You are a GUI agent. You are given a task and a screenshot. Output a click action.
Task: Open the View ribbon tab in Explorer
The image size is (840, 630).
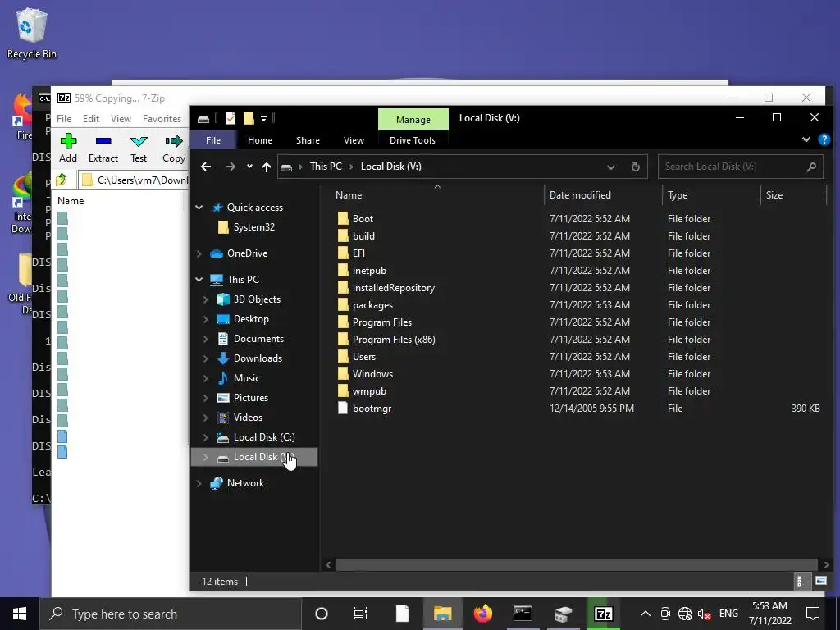click(x=354, y=140)
